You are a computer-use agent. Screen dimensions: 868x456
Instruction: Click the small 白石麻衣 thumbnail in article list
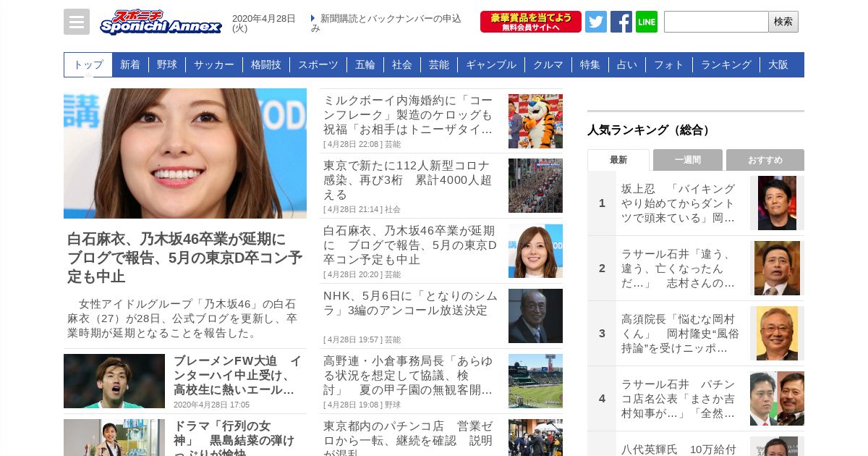tap(535, 251)
